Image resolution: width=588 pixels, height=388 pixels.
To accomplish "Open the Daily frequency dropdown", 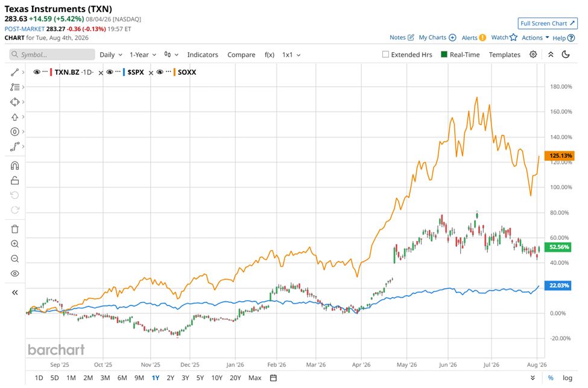I will (x=111, y=55).
